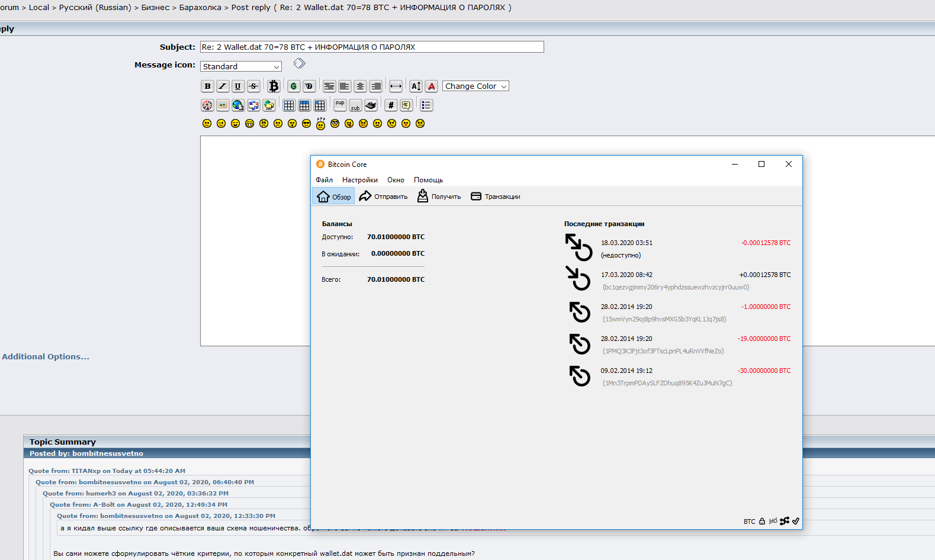Click the BTC unit selector in the status bar

tap(749, 522)
